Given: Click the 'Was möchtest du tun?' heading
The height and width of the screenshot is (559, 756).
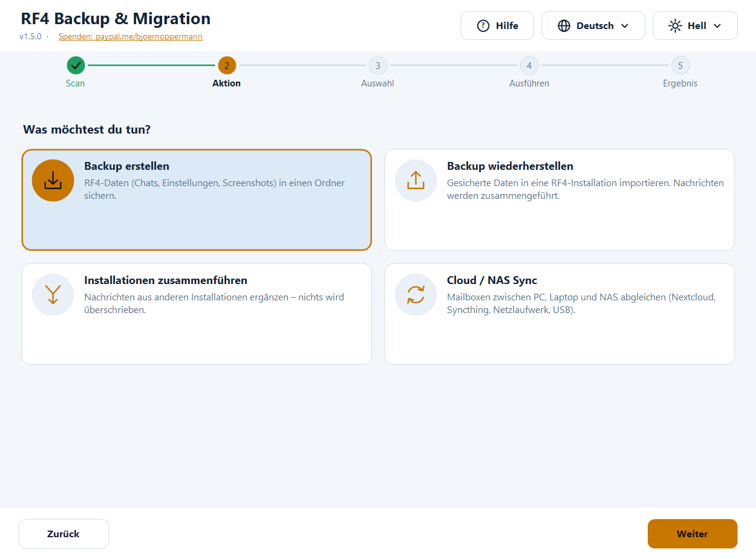Looking at the screenshot, I should click(86, 129).
